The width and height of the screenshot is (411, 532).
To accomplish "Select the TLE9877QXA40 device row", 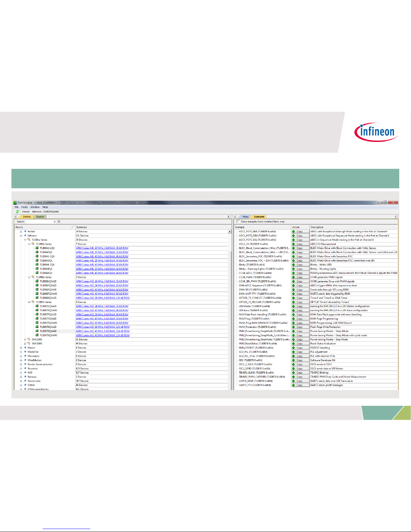I will click(x=48, y=319).
